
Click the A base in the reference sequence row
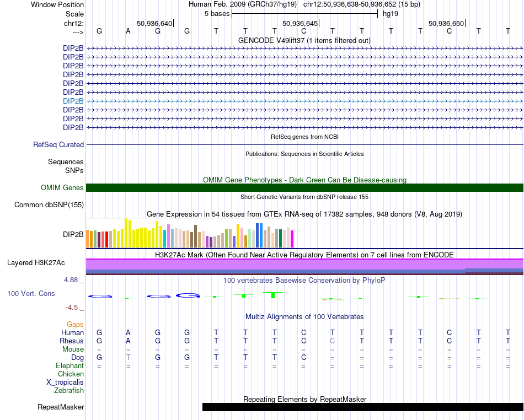point(128,31)
